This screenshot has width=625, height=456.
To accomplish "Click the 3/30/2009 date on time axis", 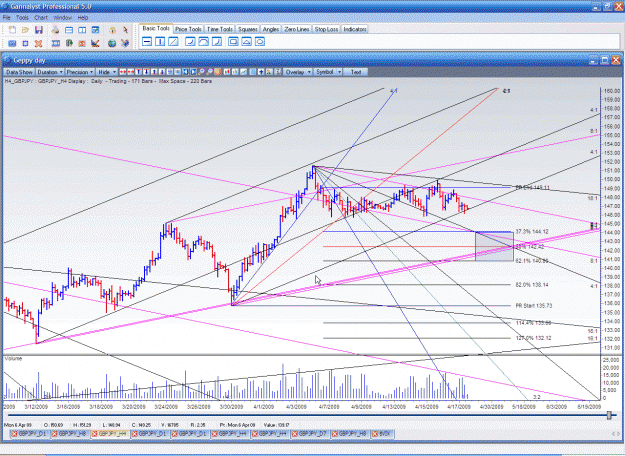I will click(231, 407).
